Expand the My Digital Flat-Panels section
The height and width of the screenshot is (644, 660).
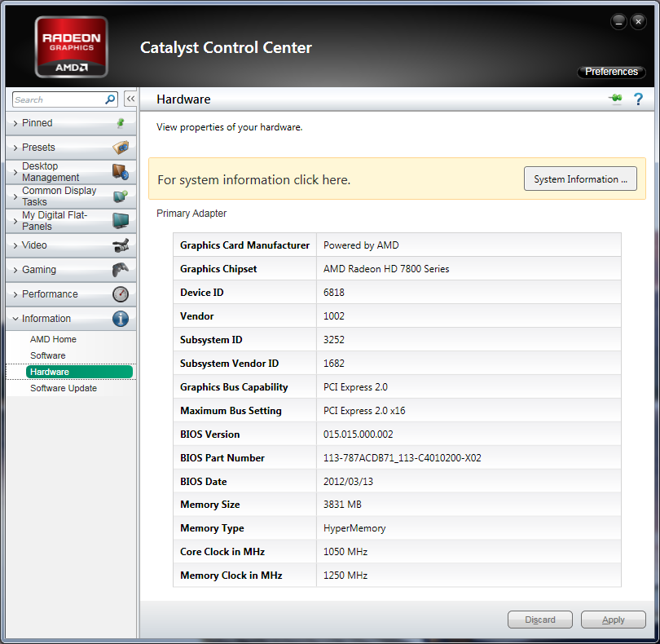(x=71, y=221)
